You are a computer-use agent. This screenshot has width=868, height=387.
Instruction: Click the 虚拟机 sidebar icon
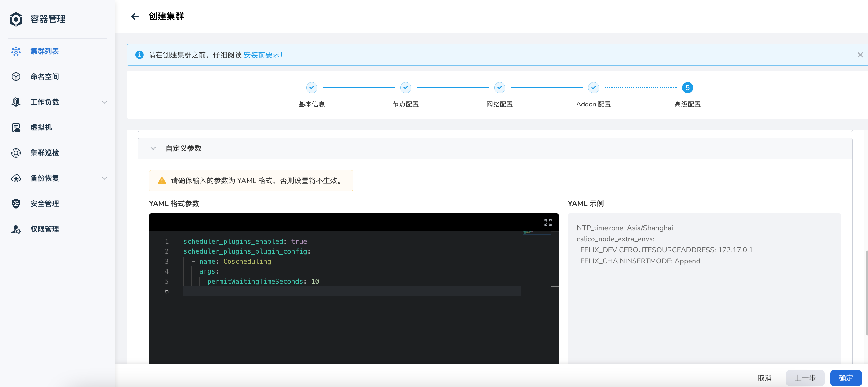pyautogui.click(x=15, y=127)
